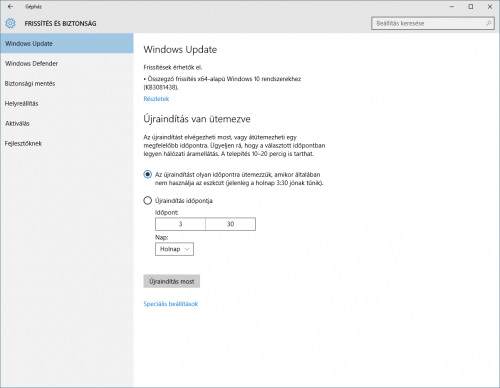Click the settings gear icon
This screenshot has height=388, width=500.
(x=10, y=23)
